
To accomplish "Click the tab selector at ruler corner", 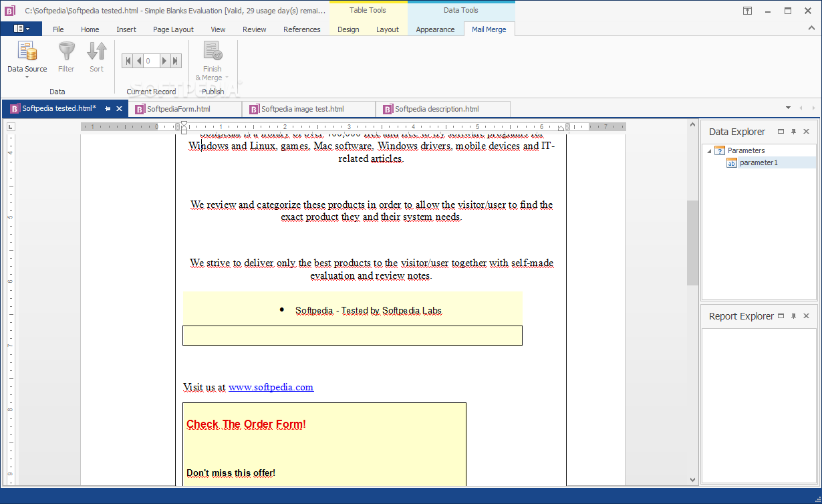I will [x=10, y=126].
